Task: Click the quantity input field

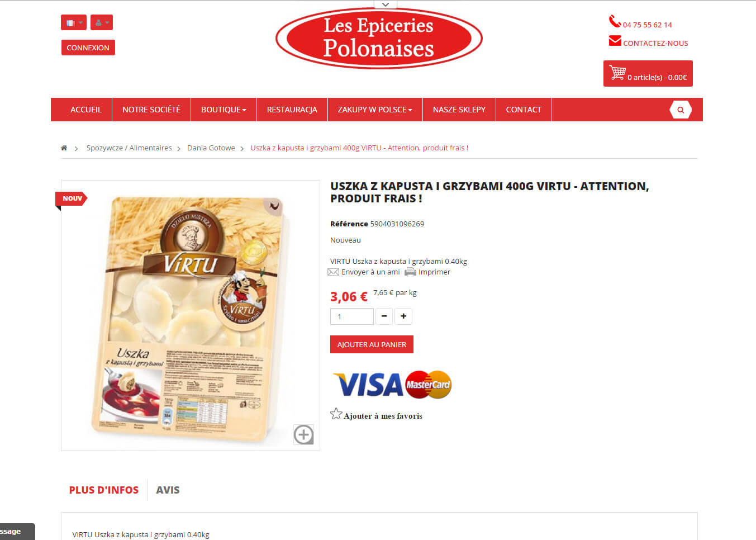Action: pos(352,316)
